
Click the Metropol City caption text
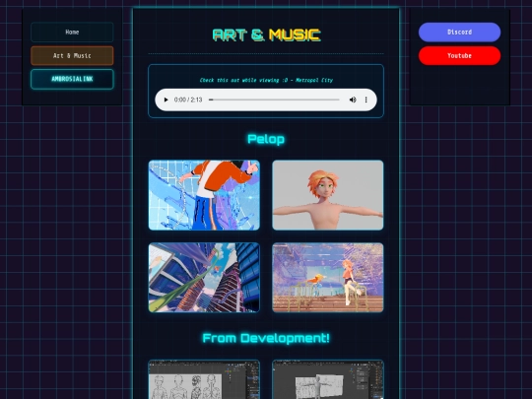(266, 80)
